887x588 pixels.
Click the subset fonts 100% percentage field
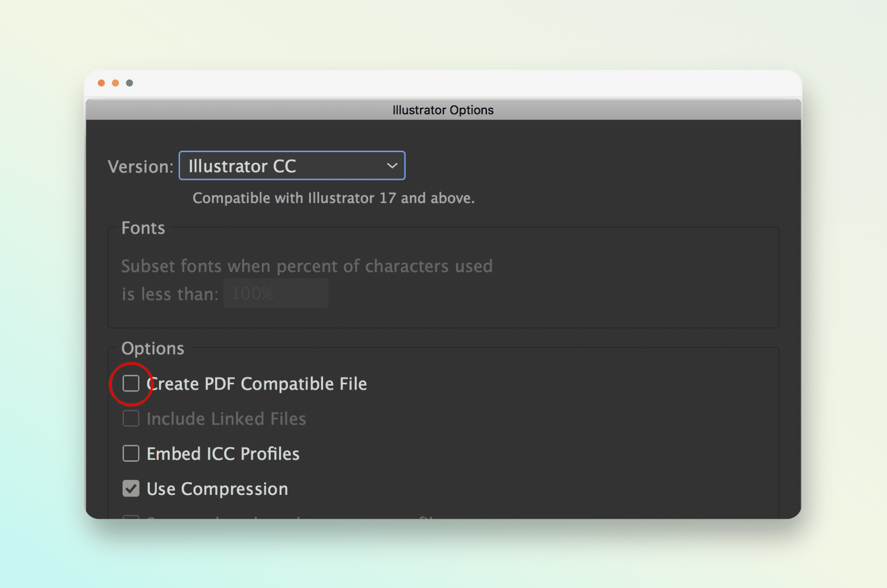[x=276, y=294]
